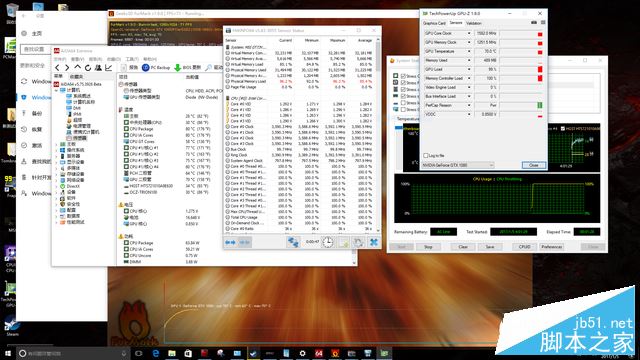This screenshot has width=640, height=360.
Task: Switch to 收藏夹 tab in AIDA64
Action: (76, 77)
